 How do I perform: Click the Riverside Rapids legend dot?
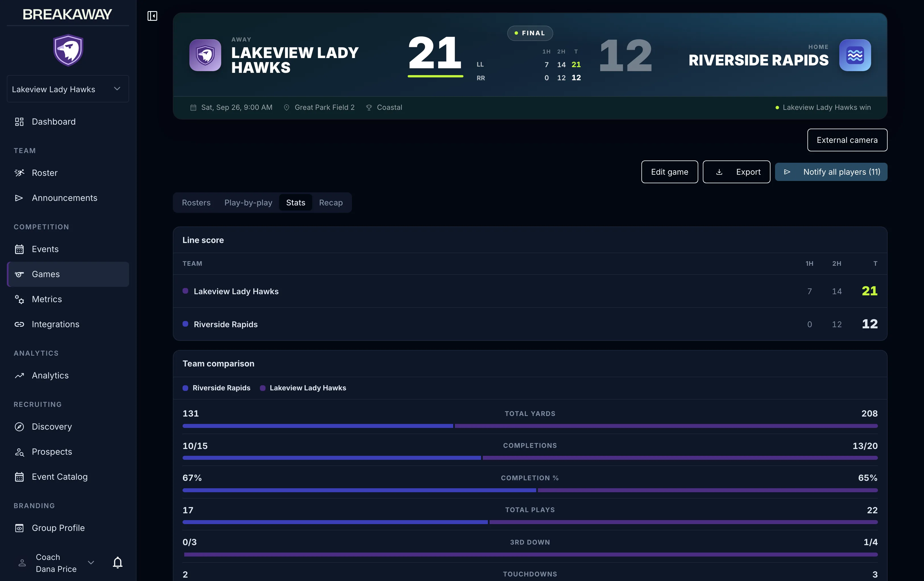[x=185, y=388]
